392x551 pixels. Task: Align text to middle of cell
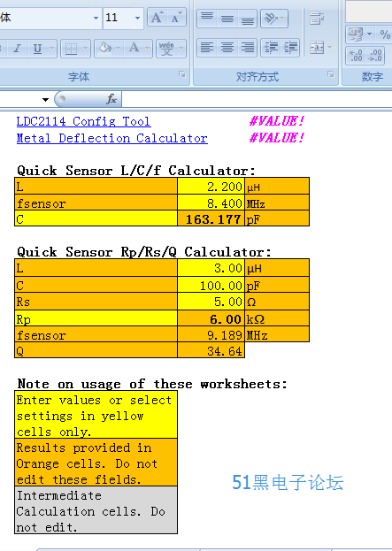(x=227, y=18)
